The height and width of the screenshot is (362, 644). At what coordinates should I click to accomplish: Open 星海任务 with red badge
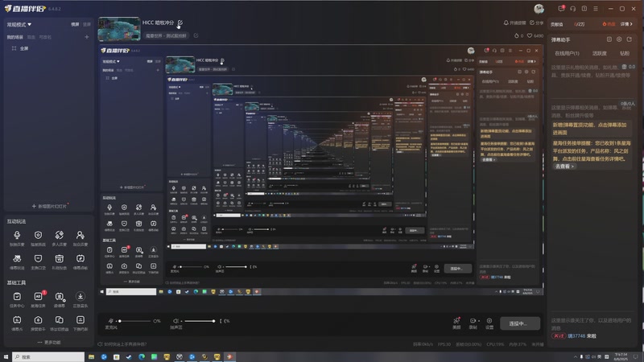tap(38, 299)
